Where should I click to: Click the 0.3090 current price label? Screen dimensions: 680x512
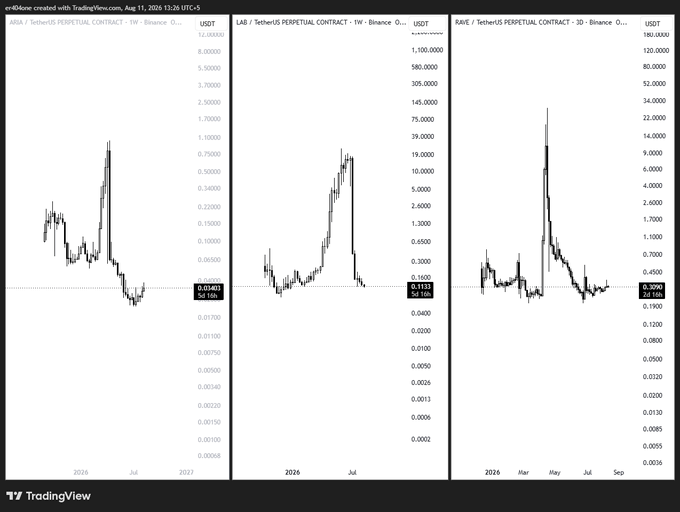click(652, 290)
